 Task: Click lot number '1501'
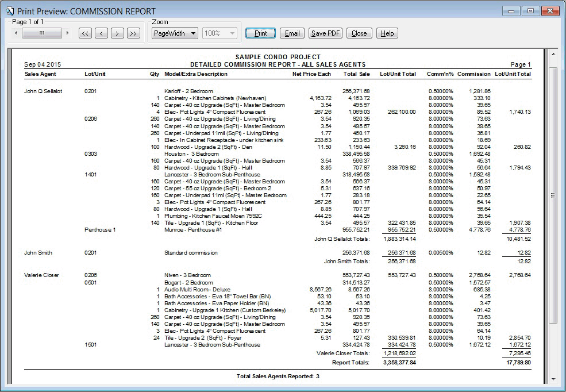[x=91, y=345]
